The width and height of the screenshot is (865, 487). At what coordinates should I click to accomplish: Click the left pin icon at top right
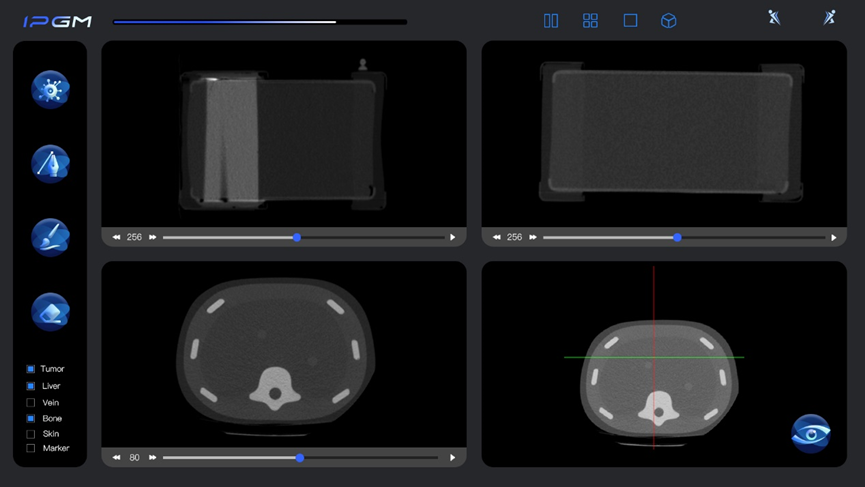(775, 18)
